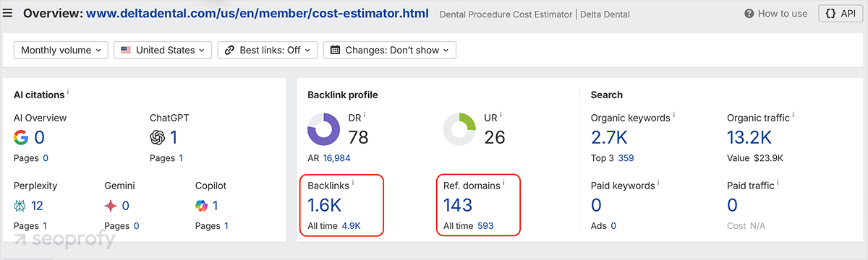Image resolution: width=868 pixels, height=260 pixels.
Task: Open Gemini citations count 0
Action: point(125,206)
